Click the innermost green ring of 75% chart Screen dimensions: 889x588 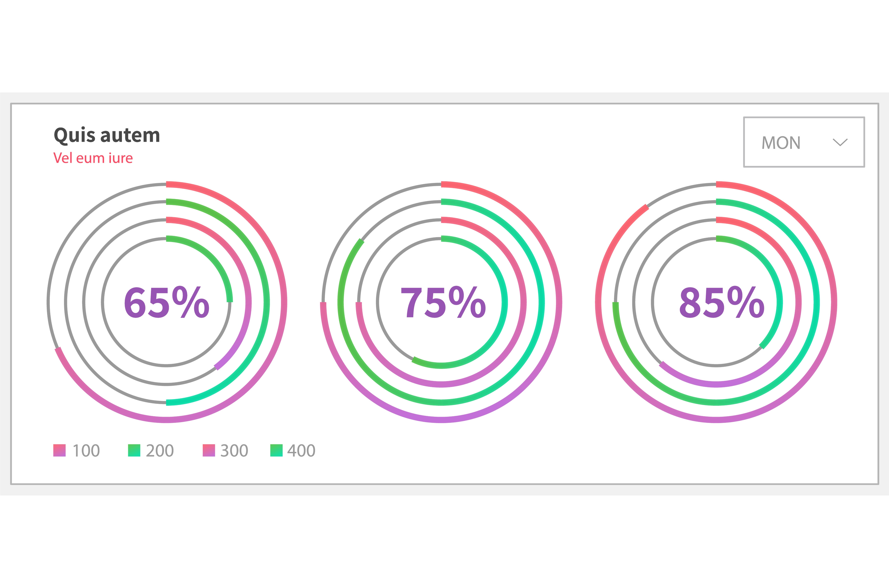click(x=505, y=302)
